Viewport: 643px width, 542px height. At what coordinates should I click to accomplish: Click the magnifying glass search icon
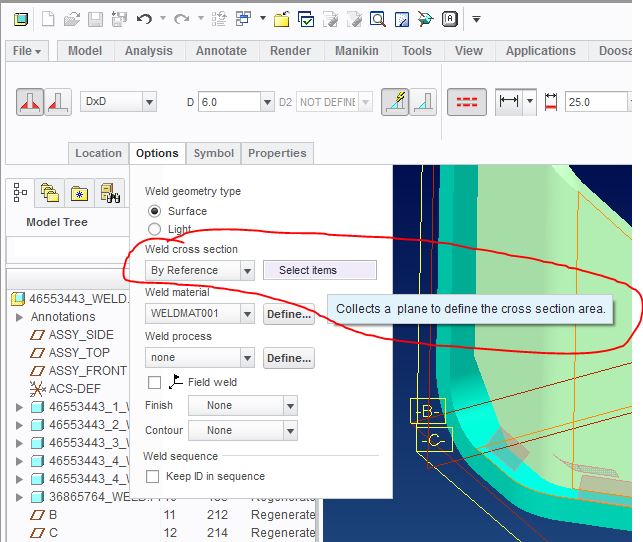click(377, 19)
